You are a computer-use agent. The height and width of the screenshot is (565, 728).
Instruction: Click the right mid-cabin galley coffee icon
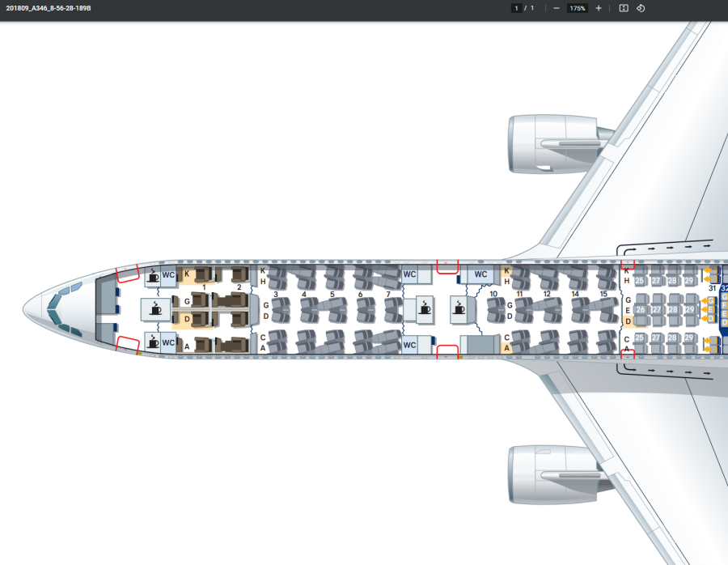[x=461, y=308]
